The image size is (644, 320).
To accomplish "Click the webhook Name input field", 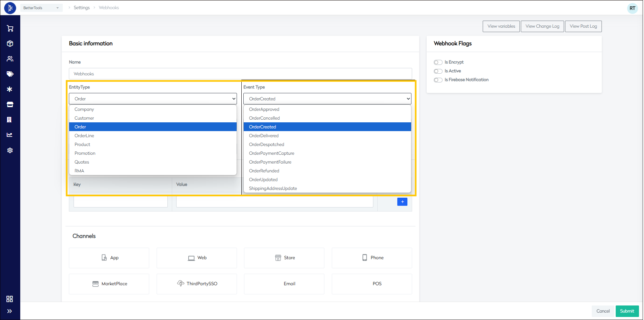I will (x=240, y=74).
